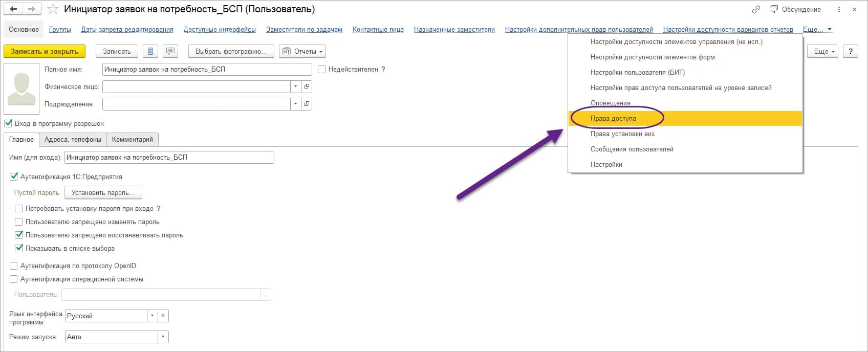Open Физическое лицо dropdown arrow
Image resolution: width=868 pixels, height=352 pixels.
(295, 86)
